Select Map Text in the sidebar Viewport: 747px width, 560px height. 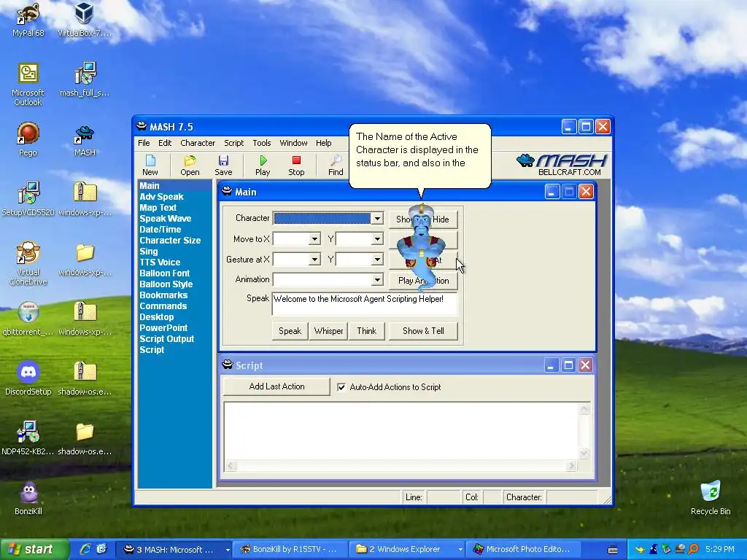tap(158, 208)
